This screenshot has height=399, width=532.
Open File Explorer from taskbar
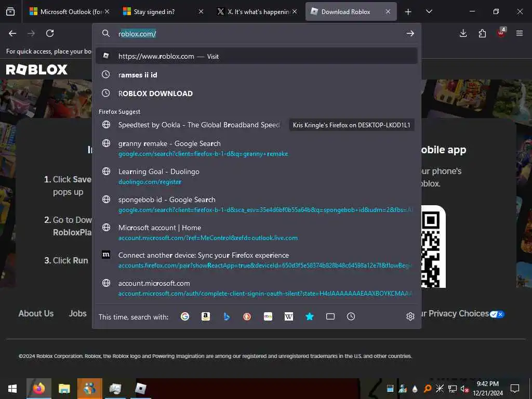[x=64, y=389]
